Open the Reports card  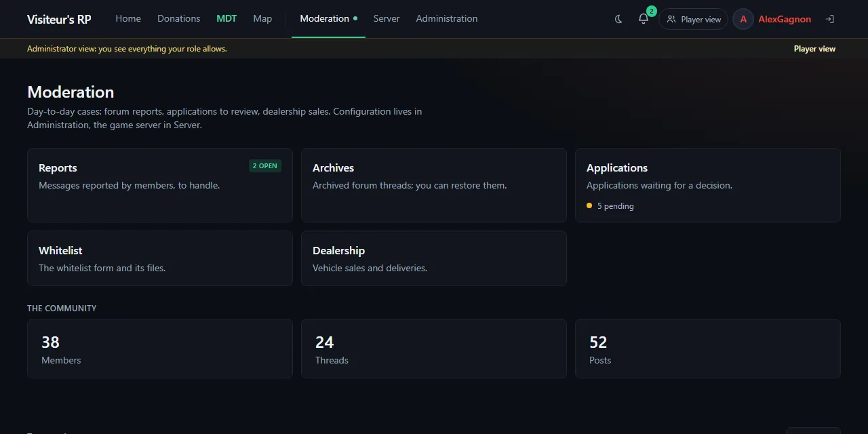[x=160, y=185]
